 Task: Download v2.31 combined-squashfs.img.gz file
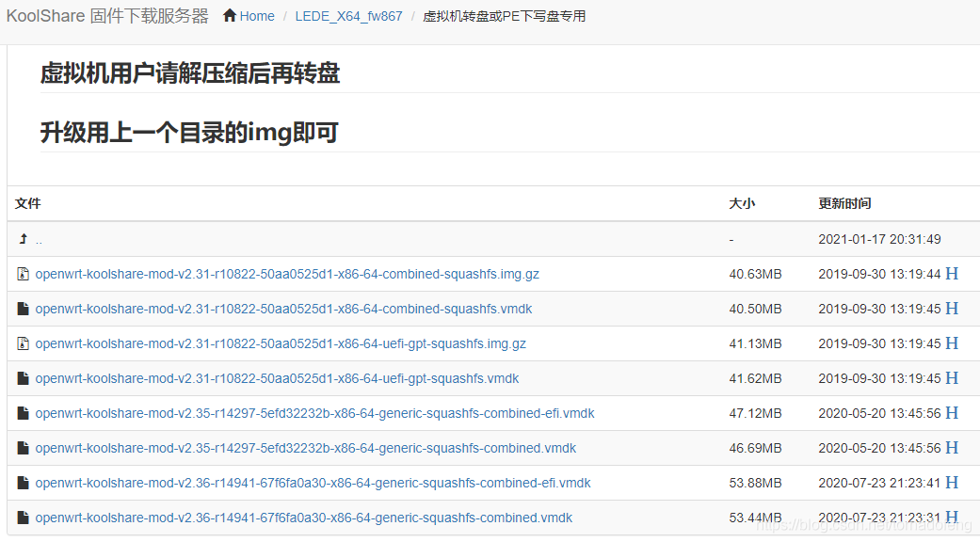click(287, 274)
